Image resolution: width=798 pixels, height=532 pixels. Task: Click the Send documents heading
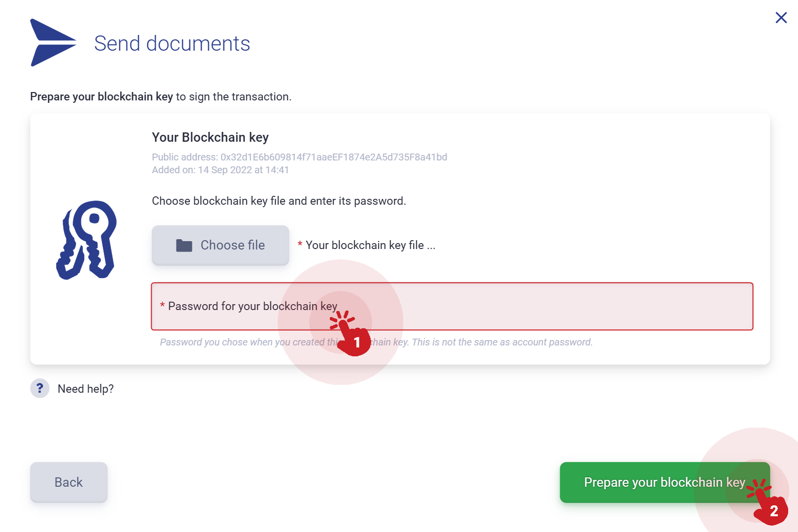pos(172,43)
